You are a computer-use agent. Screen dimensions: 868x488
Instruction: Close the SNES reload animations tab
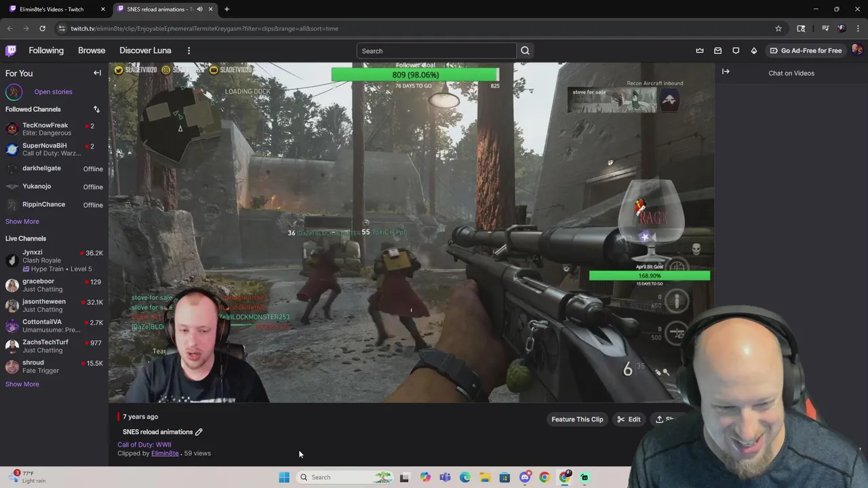[210, 9]
